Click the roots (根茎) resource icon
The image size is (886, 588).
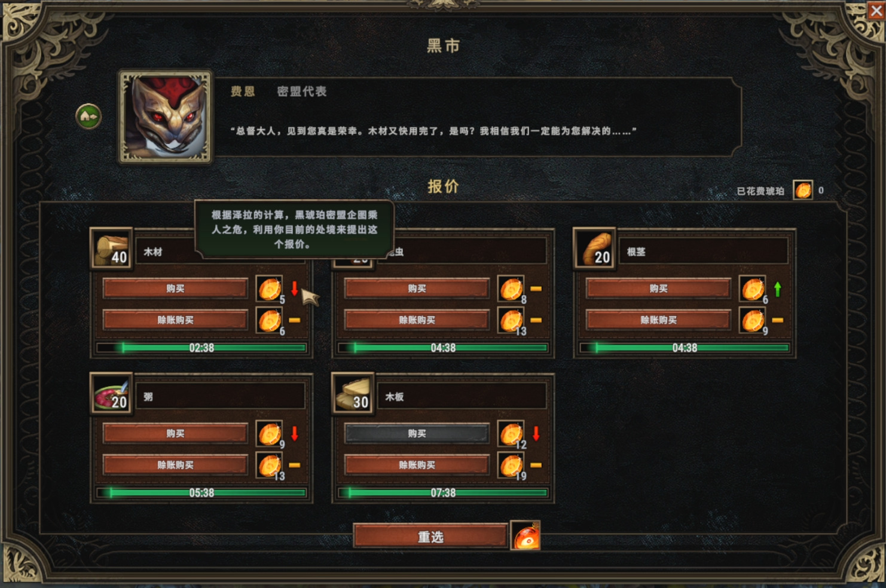[594, 249]
